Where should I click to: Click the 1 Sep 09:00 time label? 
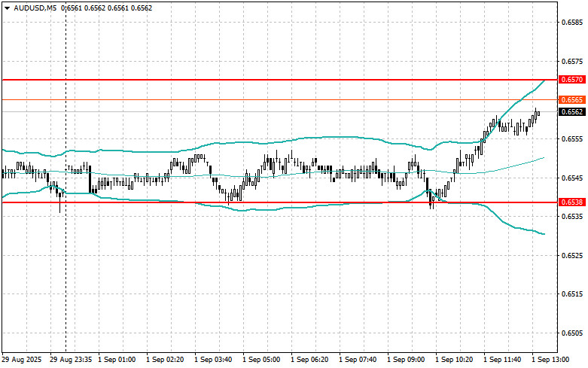[406, 360]
